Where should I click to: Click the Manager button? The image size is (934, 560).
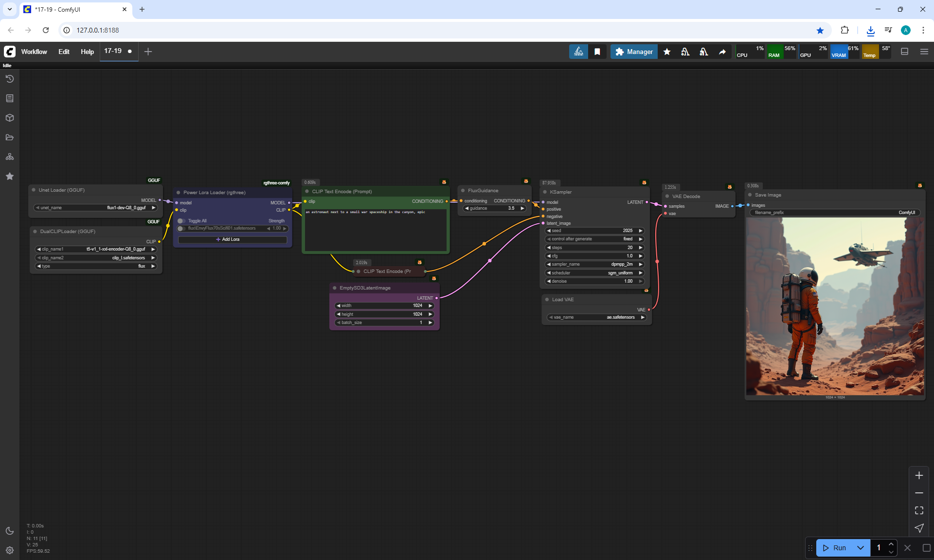(633, 52)
